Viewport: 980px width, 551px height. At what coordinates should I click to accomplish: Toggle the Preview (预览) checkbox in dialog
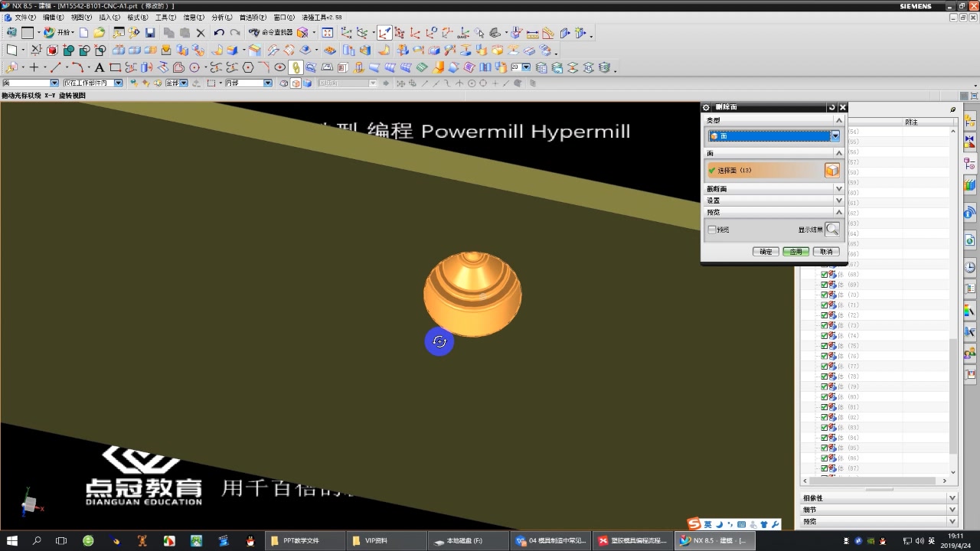(712, 230)
